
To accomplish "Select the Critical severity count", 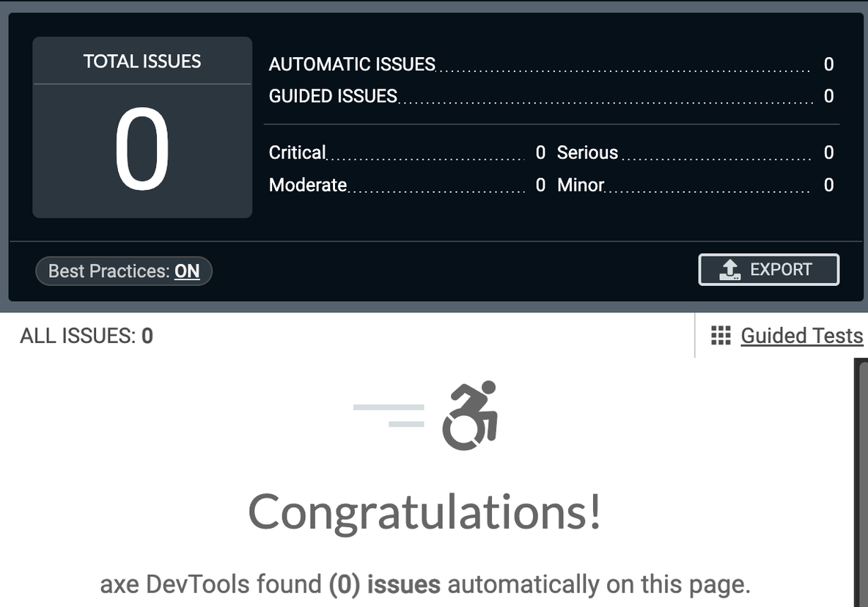I will click(540, 152).
